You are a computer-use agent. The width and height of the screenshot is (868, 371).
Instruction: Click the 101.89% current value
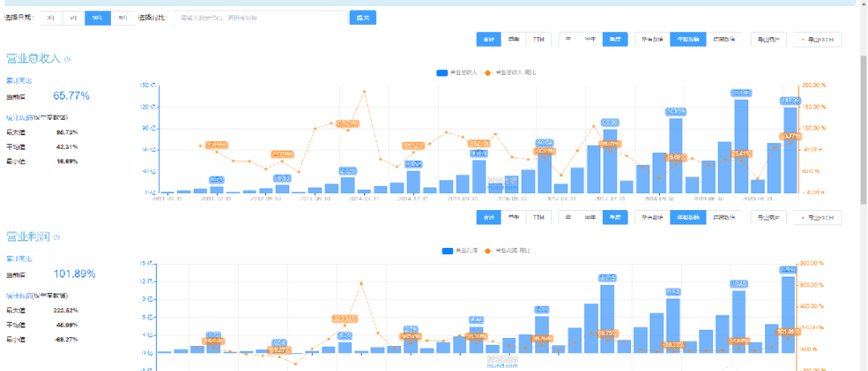tap(74, 274)
